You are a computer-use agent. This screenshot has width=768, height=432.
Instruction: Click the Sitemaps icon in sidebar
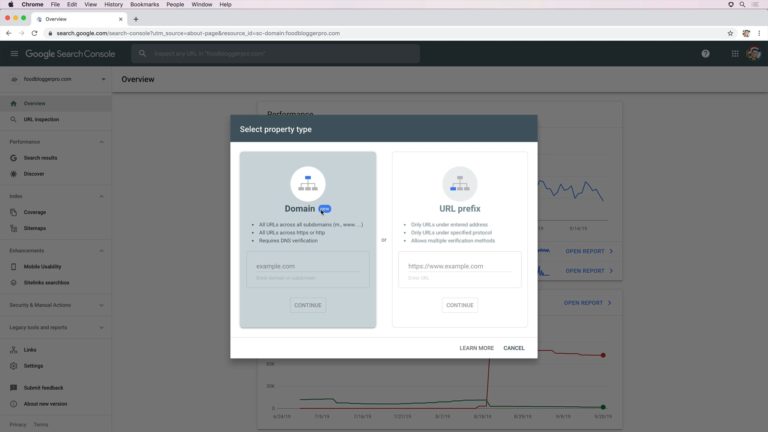(13, 228)
